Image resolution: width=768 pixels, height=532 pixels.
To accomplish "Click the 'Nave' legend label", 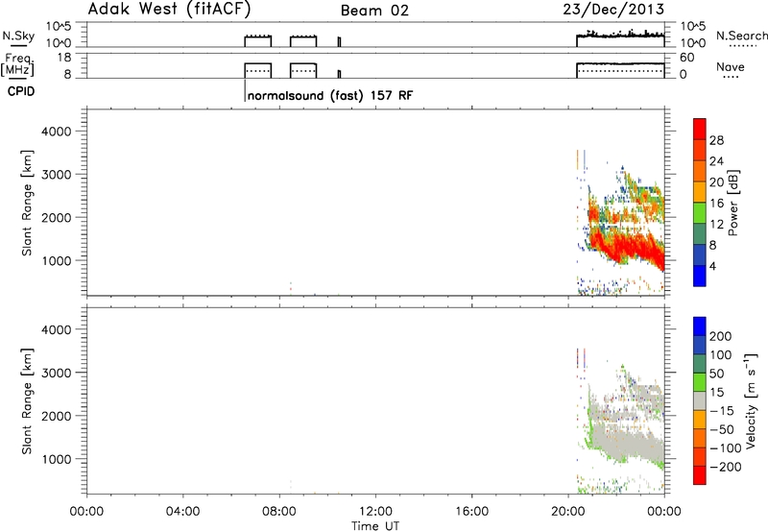I will click(731, 66).
